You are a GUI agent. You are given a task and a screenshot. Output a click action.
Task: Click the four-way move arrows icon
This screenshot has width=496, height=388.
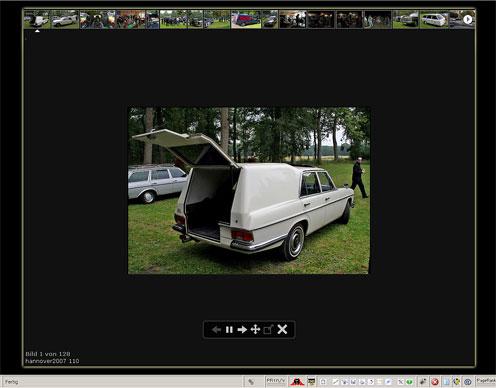pos(255,330)
